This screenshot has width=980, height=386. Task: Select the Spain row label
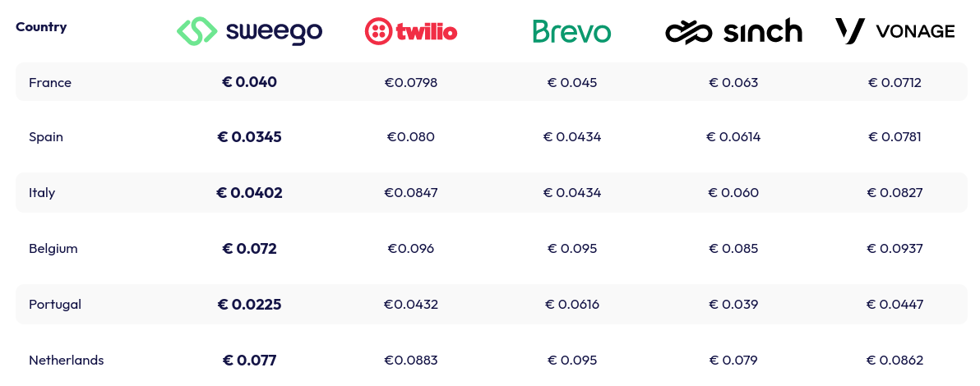pos(46,137)
